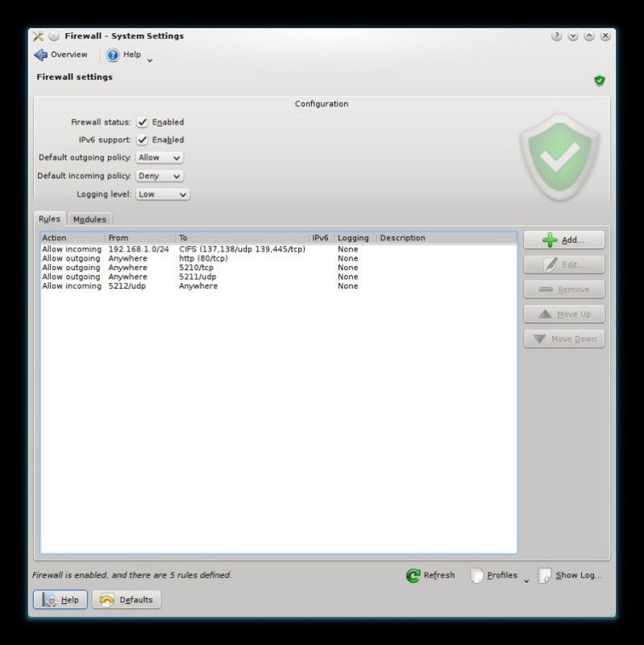Open the Help dropdown arrow in toolbar
Image resolution: width=644 pixels, height=645 pixels.
click(x=150, y=60)
